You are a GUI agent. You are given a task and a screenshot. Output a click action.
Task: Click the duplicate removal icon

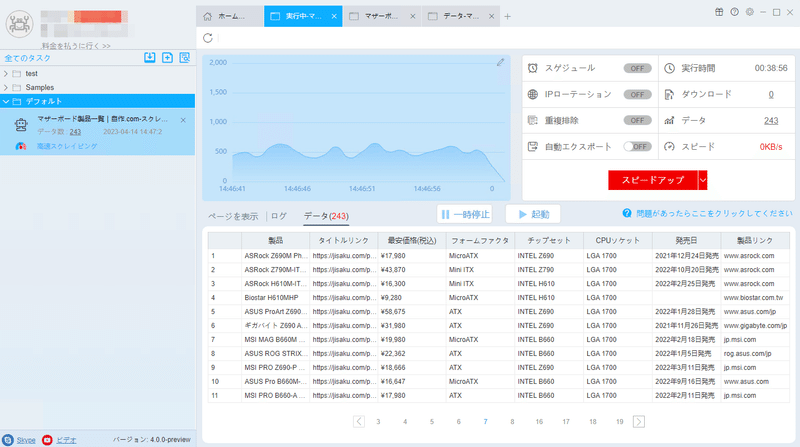click(x=533, y=120)
